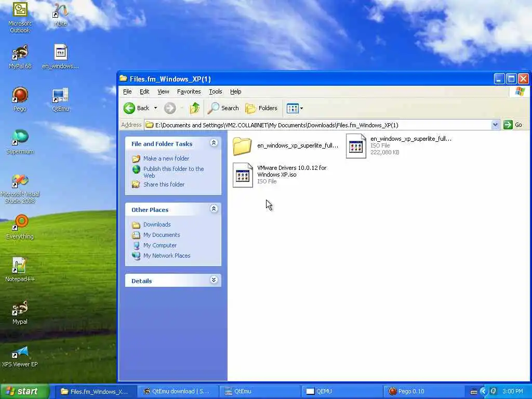Collapse File and Folder Tasks panel
Screen dimensions: 532x399
point(214,143)
